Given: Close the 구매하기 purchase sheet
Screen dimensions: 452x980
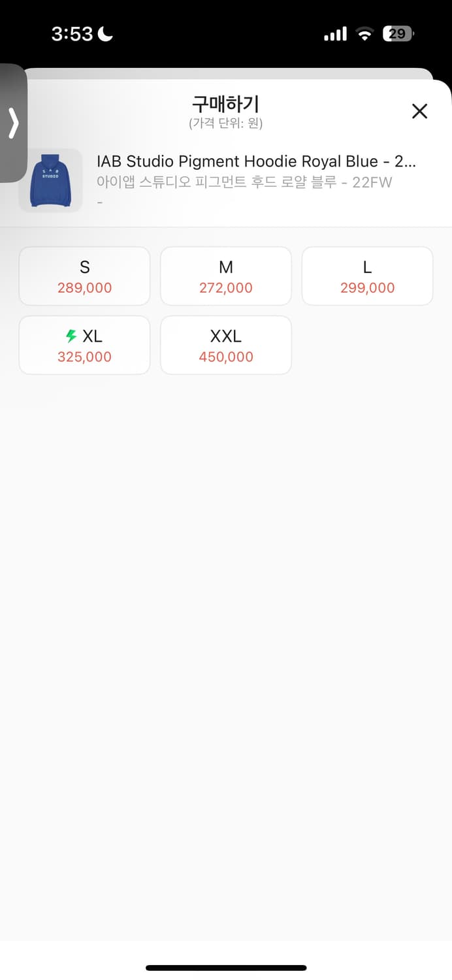Looking at the screenshot, I should pyautogui.click(x=419, y=111).
